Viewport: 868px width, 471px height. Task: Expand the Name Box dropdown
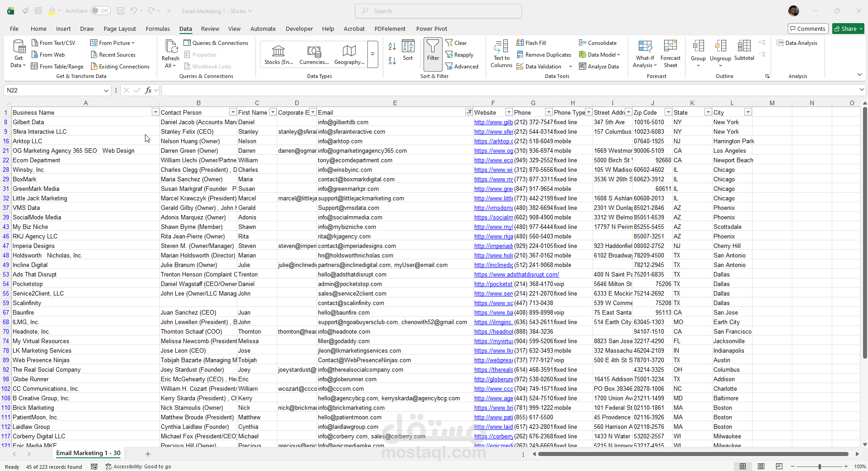(x=106, y=91)
